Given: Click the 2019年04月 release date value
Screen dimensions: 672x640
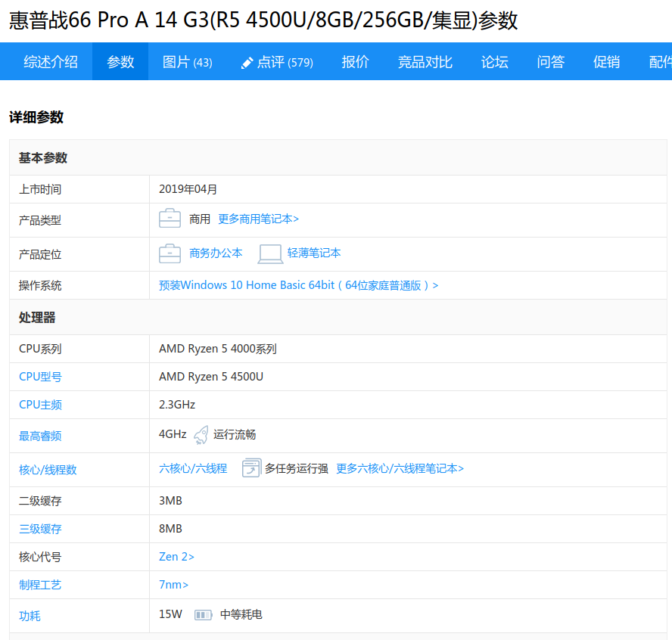Looking at the screenshot, I should pos(188,189).
